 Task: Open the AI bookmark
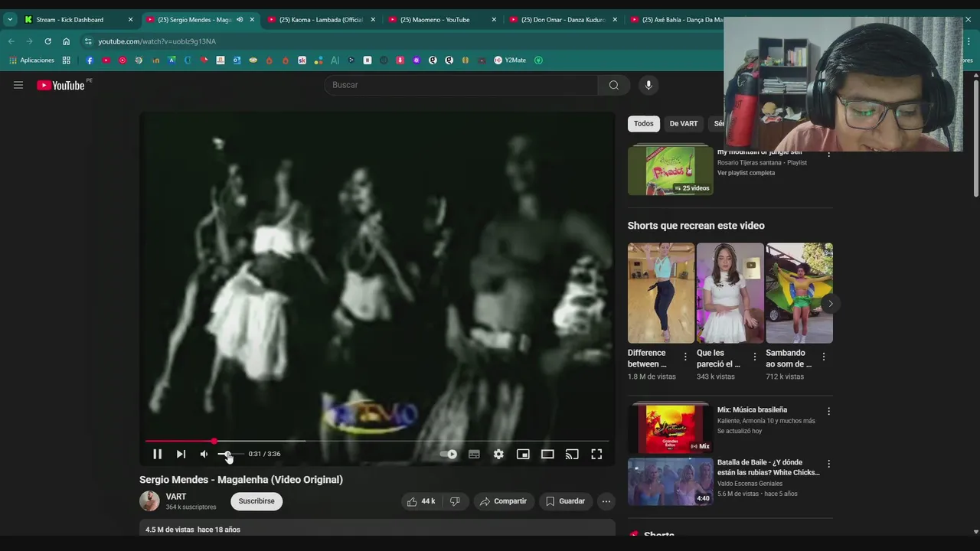335,60
